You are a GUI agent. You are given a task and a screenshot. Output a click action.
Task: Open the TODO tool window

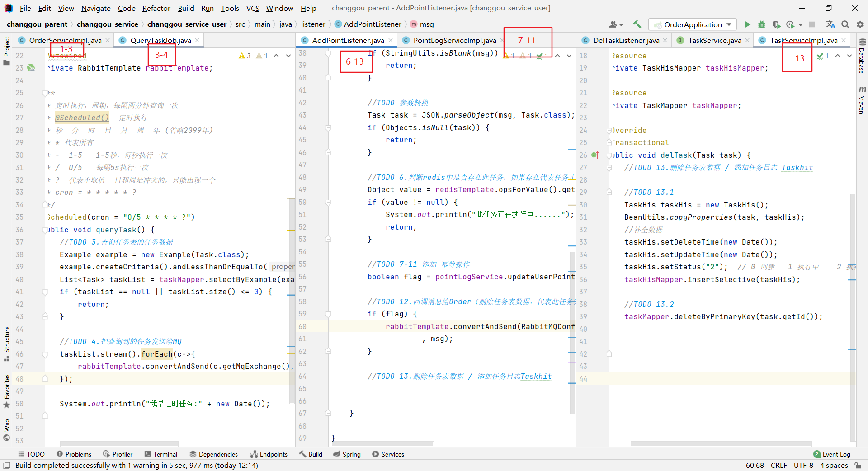31,454
